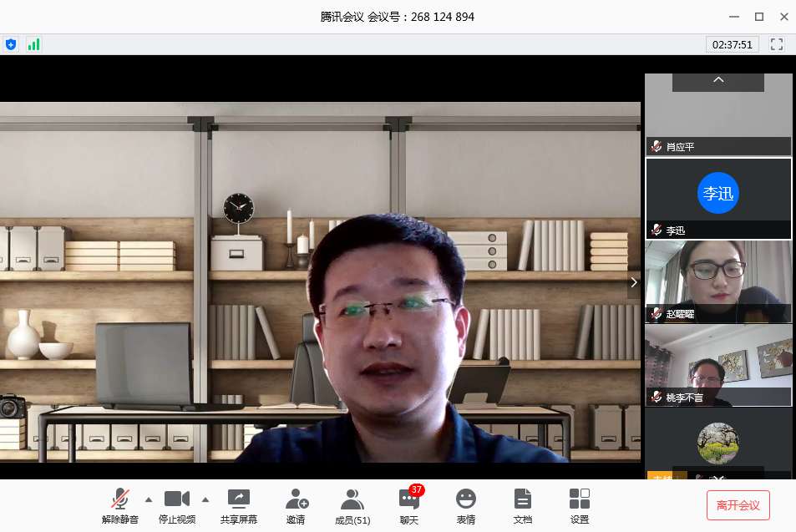Viewport: 796px width, 532px height.
Task: Collapse the participant sidebar with right arrow
Action: (x=634, y=282)
